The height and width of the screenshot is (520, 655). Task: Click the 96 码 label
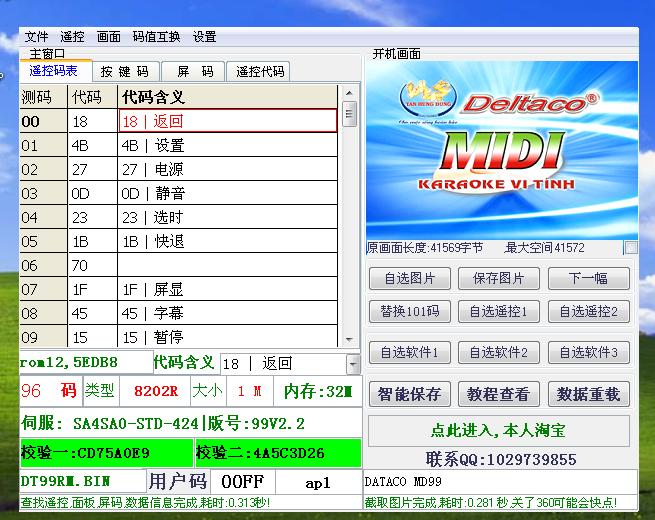tap(51, 391)
